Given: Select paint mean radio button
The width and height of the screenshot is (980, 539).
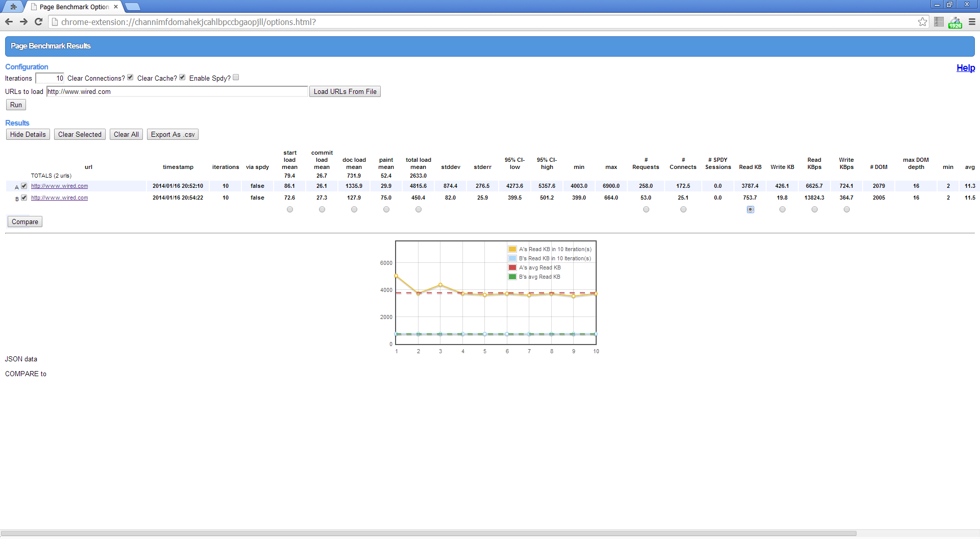Looking at the screenshot, I should [x=386, y=209].
